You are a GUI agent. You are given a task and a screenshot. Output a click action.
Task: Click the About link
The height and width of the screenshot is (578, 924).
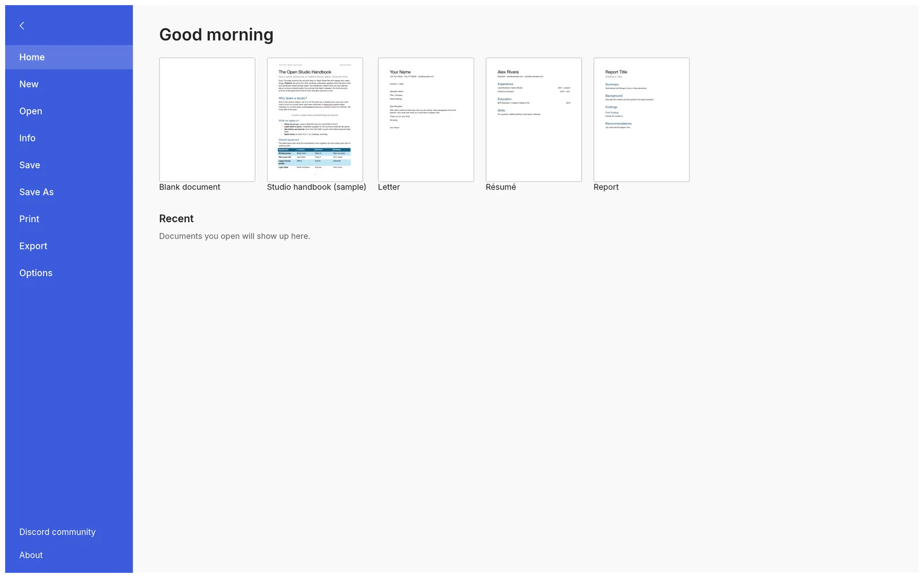pos(31,555)
